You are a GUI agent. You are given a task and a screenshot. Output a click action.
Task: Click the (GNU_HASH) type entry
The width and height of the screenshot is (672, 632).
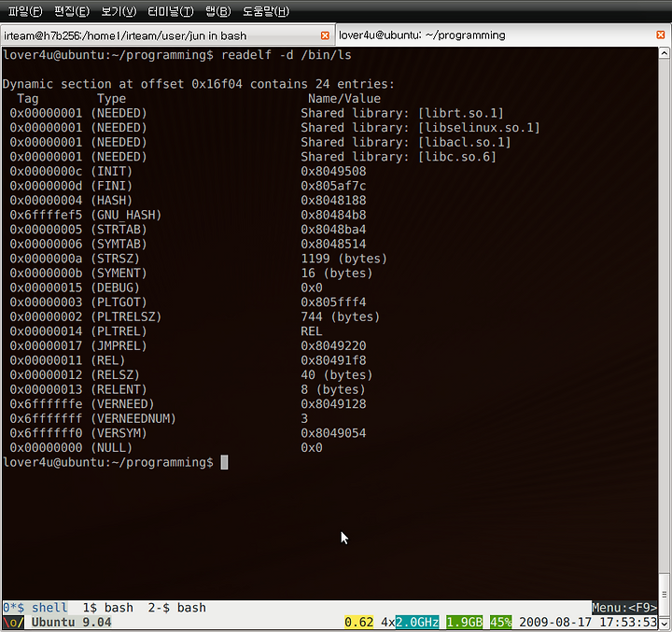click(x=126, y=216)
